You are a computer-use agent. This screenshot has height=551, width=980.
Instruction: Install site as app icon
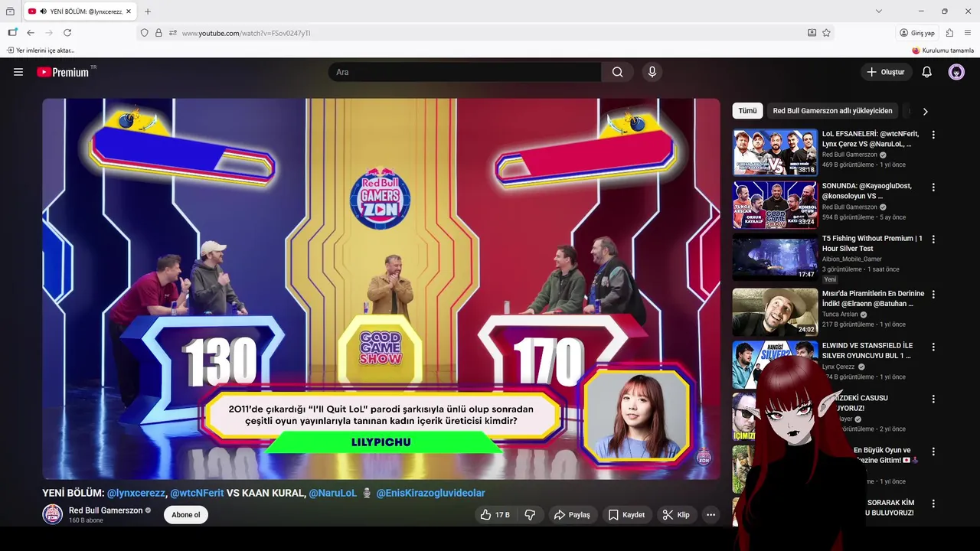coord(812,33)
